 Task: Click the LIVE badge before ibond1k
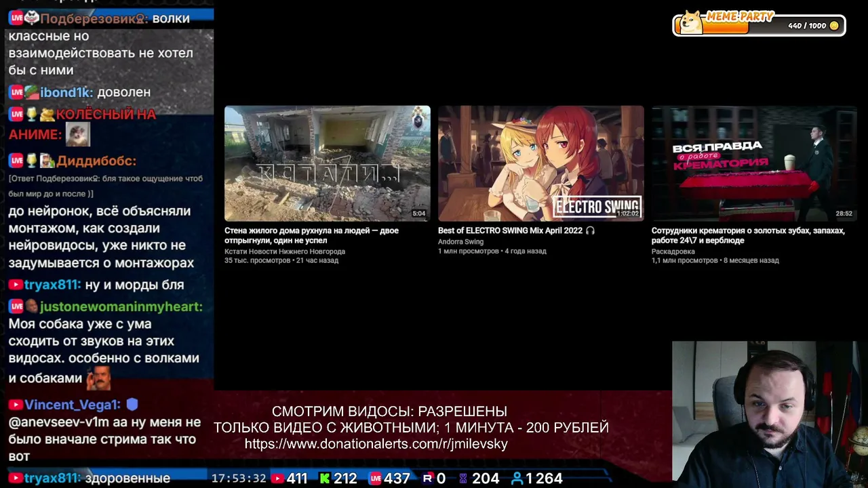(x=16, y=92)
